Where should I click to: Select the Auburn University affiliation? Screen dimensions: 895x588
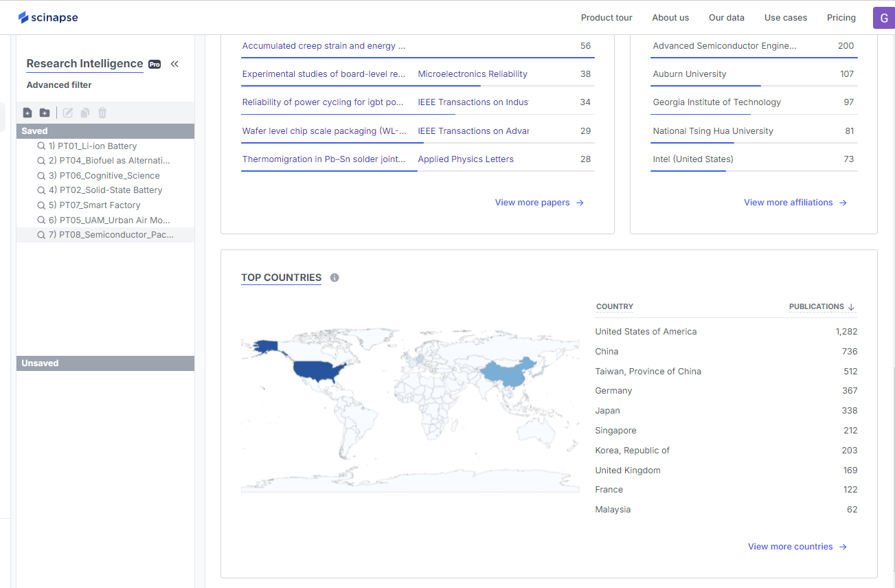[690, 74]
